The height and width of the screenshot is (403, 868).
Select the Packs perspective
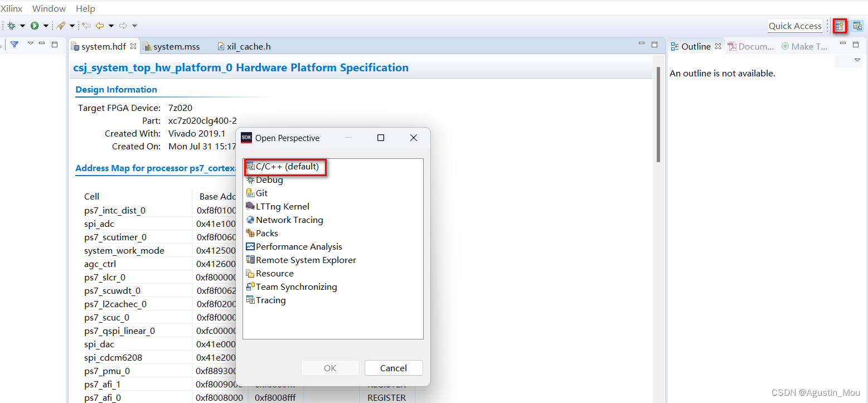(262, 233)
